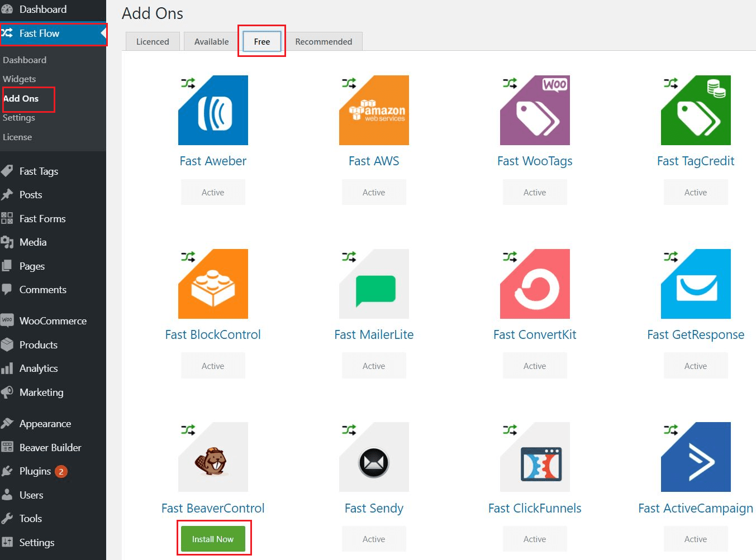Open the Fast Sendy envelope icon
Image resolution: width=756 pixels, height=560 pixels.
pyautogui.click(x=374, y=457)
